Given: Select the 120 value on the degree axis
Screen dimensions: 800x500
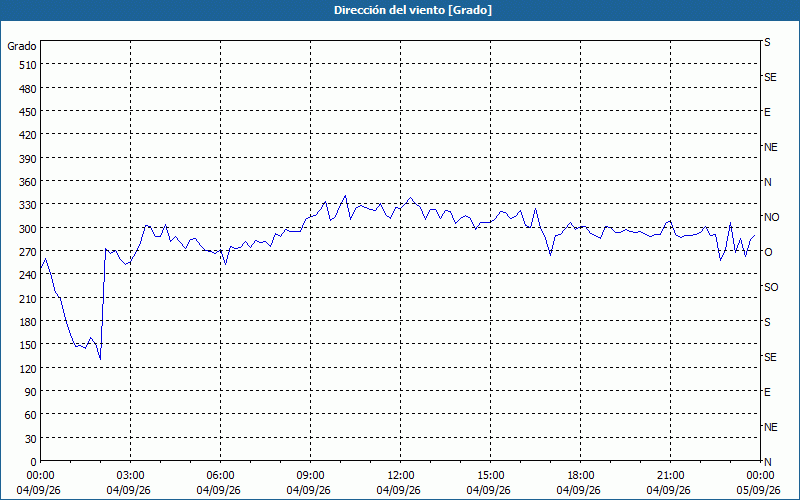Looking at the screenshot, I should (x=28, y=369).
